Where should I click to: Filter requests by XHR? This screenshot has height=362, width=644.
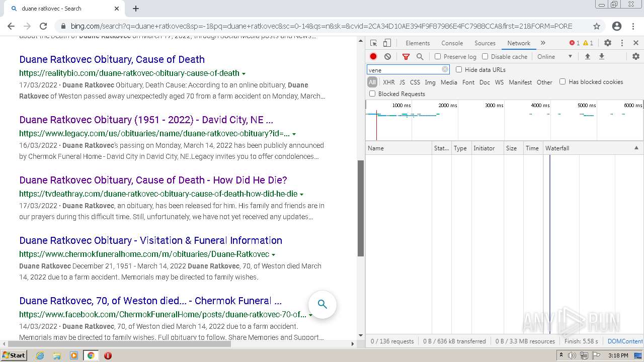tap(389, 82)
